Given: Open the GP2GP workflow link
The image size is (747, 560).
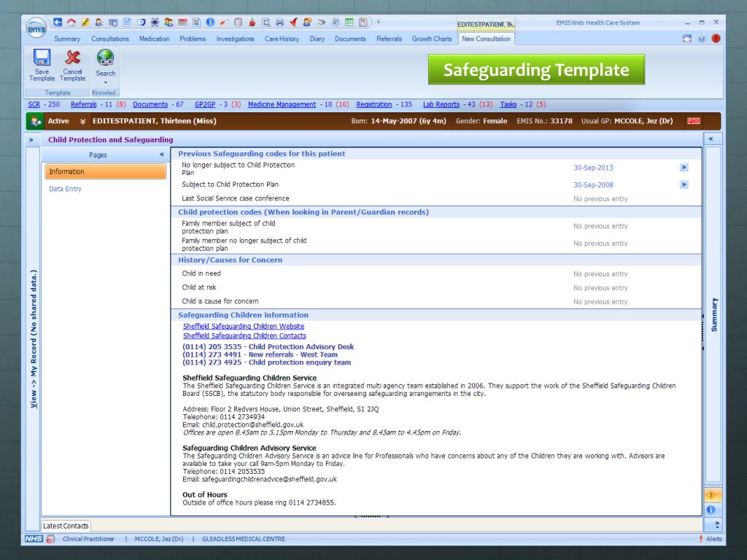Looking at the screenshot, I should click(x=205, y=104).
